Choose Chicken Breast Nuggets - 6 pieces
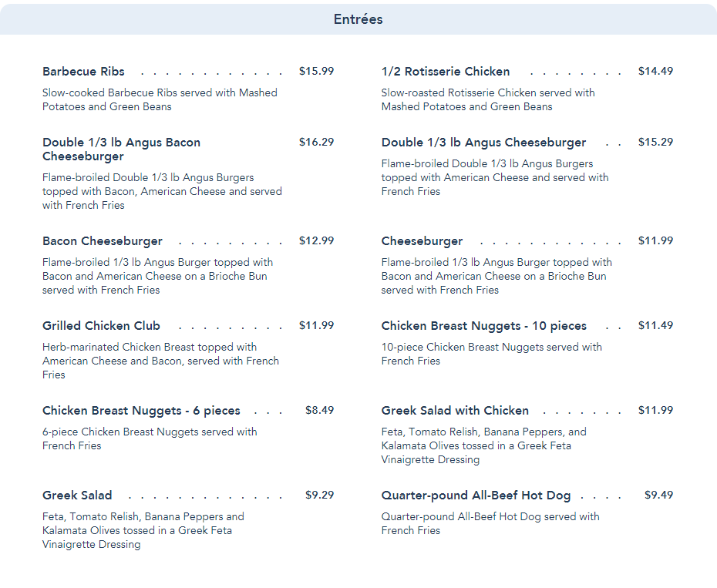Screen dimensions: 717x588 click(x=141, y=411)
